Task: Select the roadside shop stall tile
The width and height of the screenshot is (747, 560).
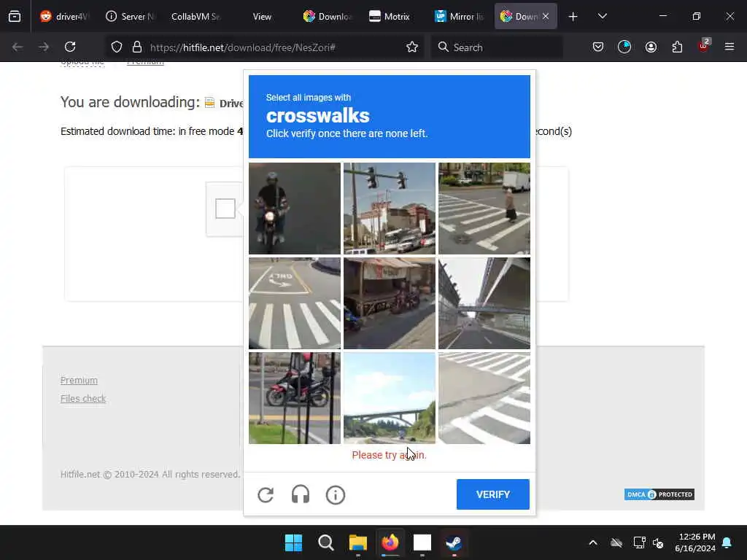Action: click(390, 303)
